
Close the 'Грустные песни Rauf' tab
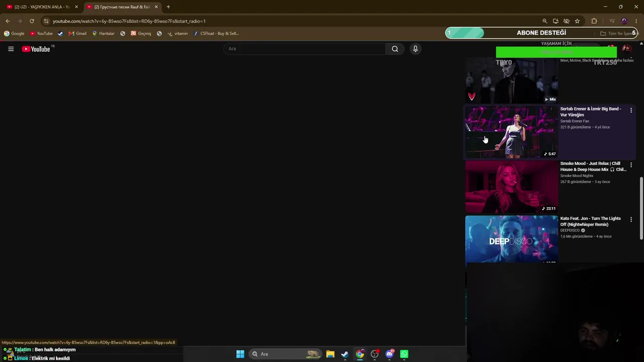click(x=156, y=7)
